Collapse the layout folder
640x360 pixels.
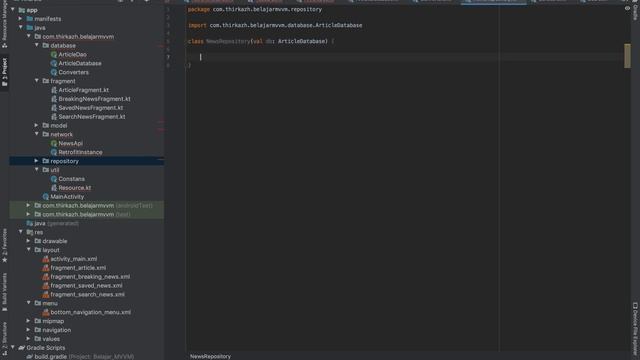click(28, 250)
